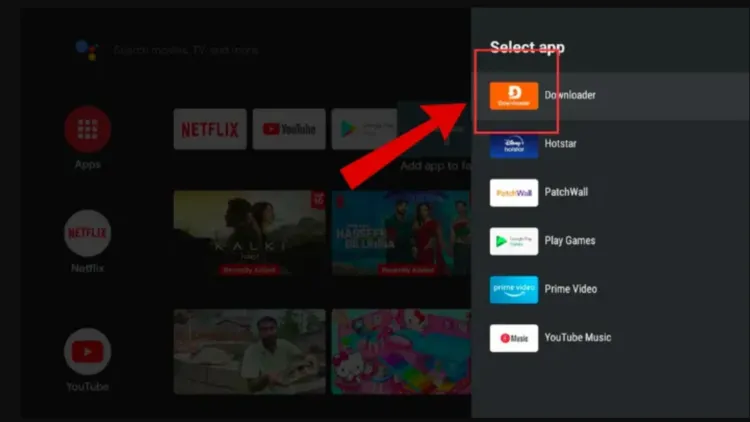Launch Netflix from favorites row

(210, 129)
